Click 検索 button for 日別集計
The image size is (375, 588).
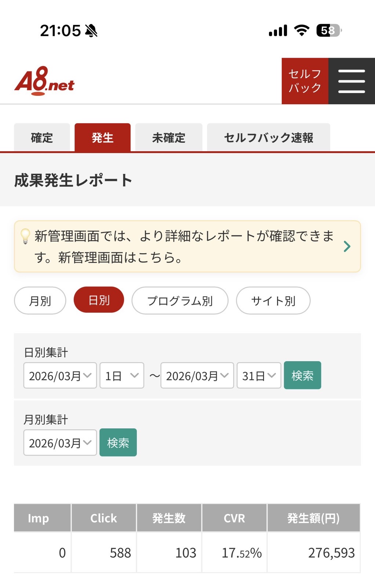pos(302,375)
